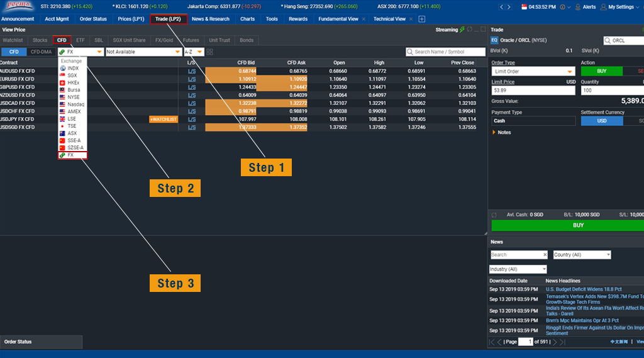Screen dimensions: 644x358
Task: Click L/S link for AUDUSD FX CFD
Action: pyautogui.click(x=192, y=71)
